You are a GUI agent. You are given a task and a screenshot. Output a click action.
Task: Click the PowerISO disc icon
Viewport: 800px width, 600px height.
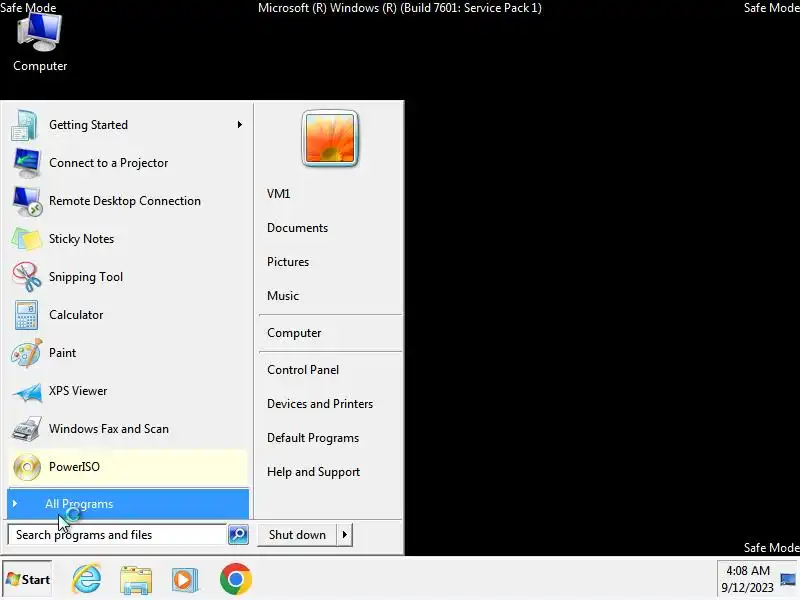click(27, 467)
